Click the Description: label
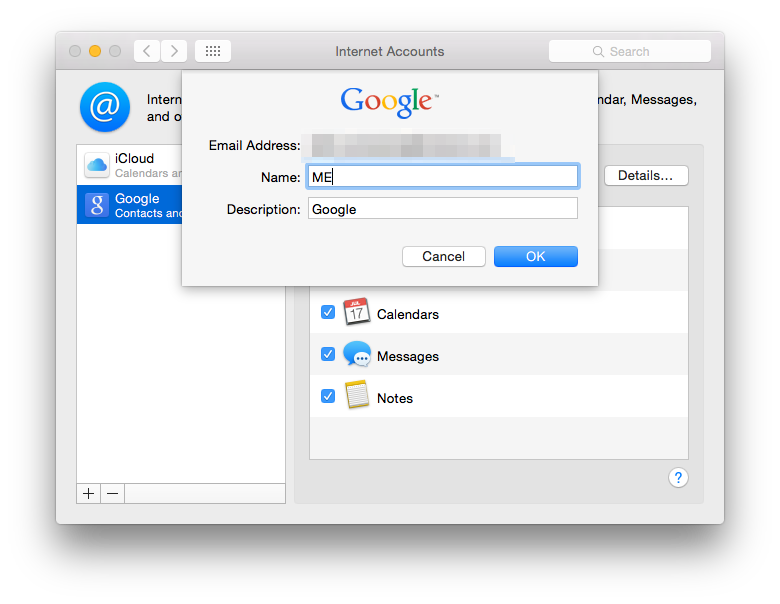This screenshot has height=604, width=780. (264, 209)
